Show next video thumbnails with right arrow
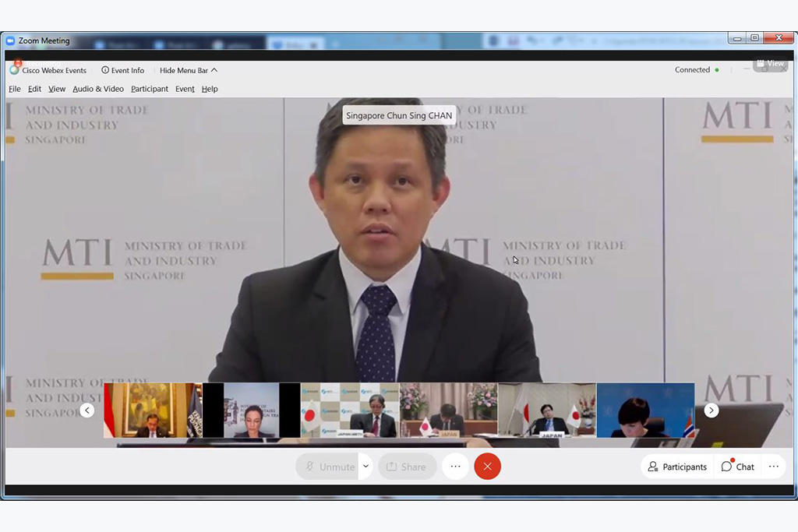This screenshot has width=798, height=532. [711, 410]
